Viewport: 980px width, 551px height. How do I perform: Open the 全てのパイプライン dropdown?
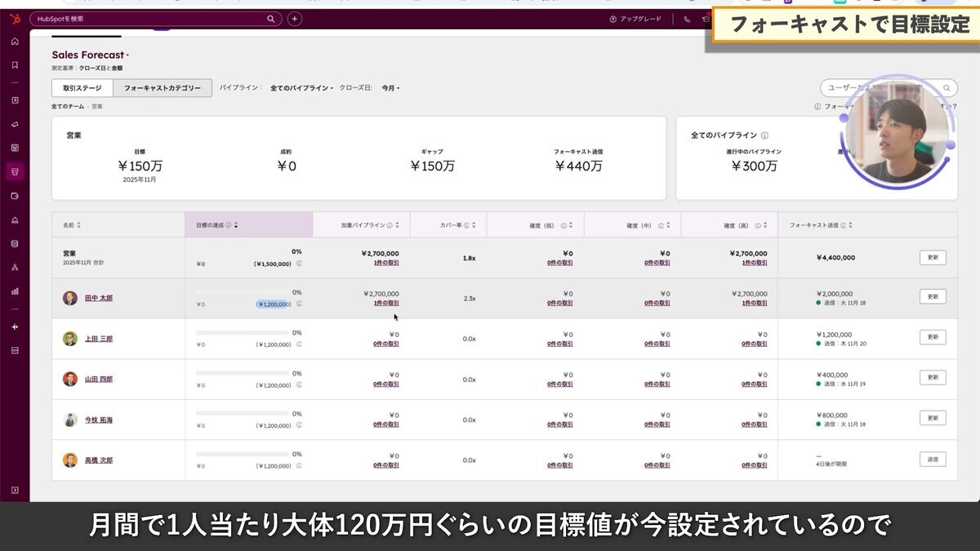click(301, 87)
